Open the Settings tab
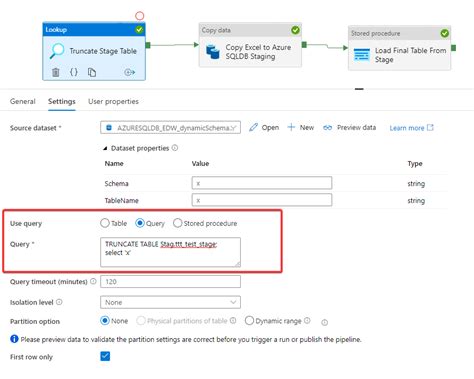The image size is (474, 379). (x=62, y=101)
